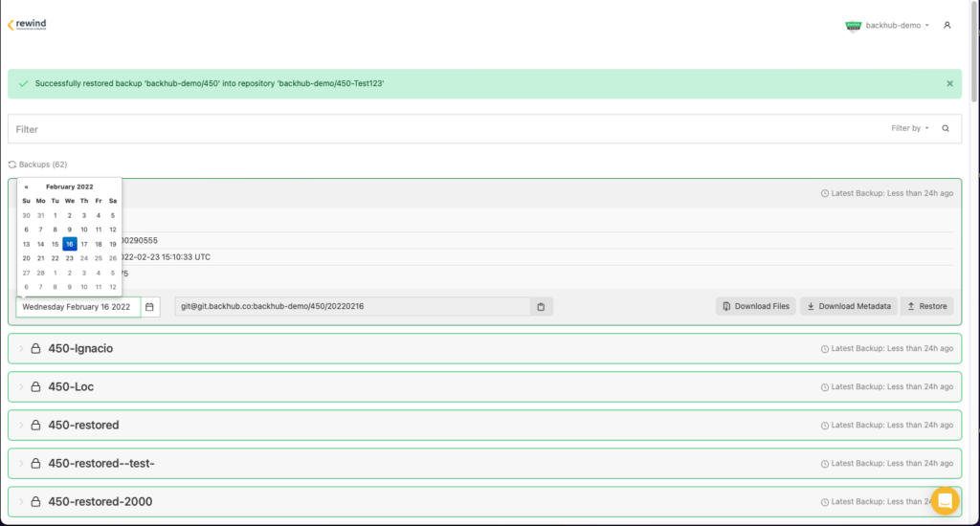Open the orange chat support widget
The height and width of the screenshot is (526, 980).
[x=945, y=500]
